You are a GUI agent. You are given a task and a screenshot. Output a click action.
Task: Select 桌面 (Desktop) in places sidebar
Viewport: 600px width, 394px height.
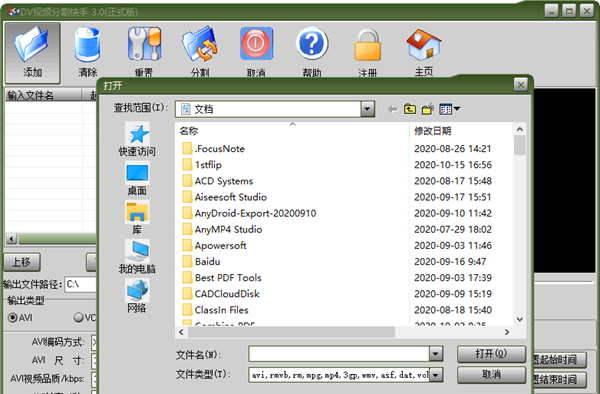[x=137, y=180]
